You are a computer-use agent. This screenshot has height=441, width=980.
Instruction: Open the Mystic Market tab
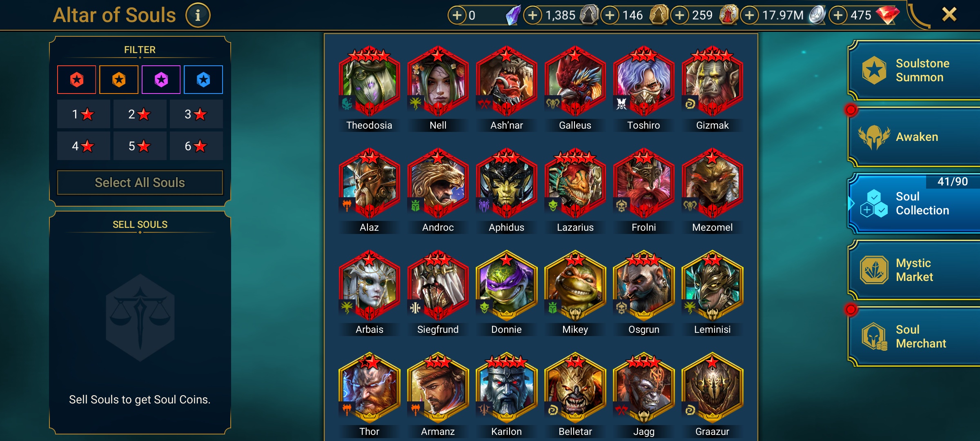[x=914, y=270]
